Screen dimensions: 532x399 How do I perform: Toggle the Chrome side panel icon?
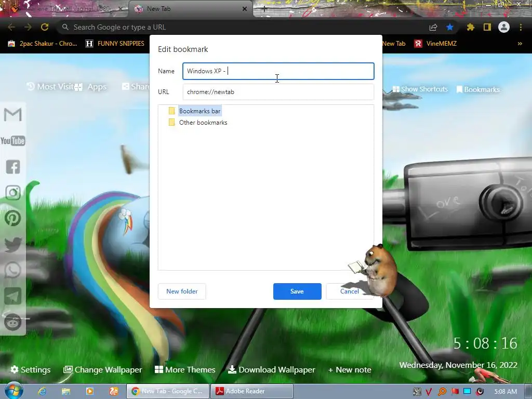click(487, 27)
